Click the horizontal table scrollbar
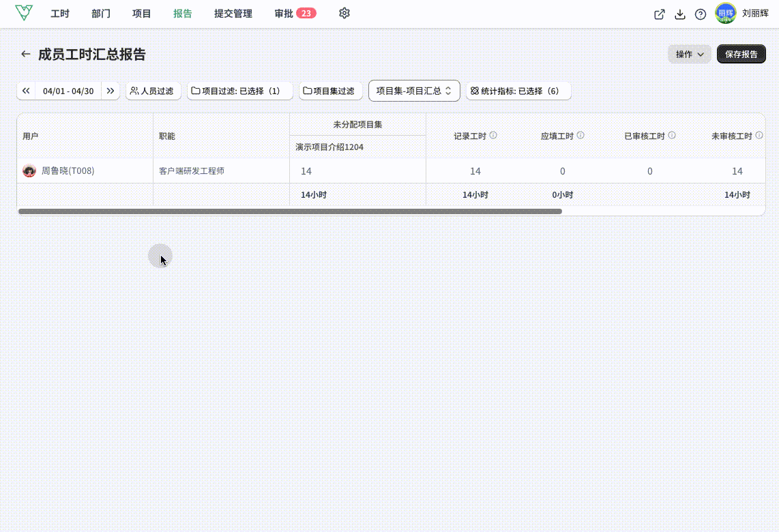779x532 pixels. pyautogui.click(x=290, y=211)
